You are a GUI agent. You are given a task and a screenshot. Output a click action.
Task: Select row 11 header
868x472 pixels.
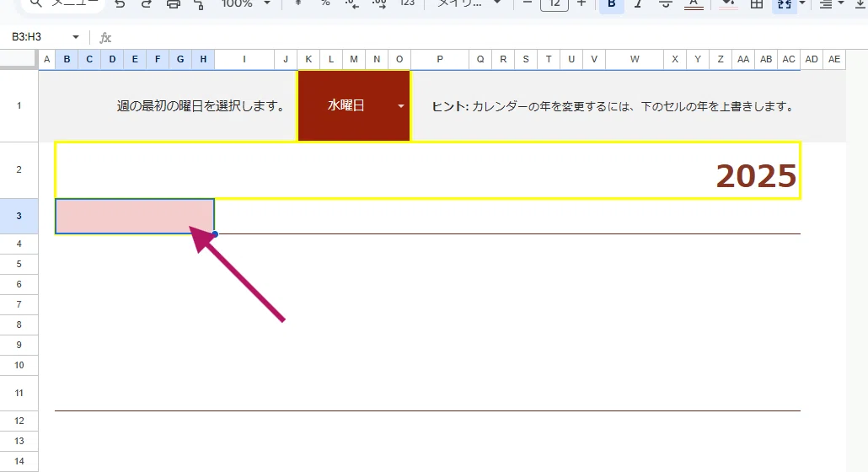pos(19,393)
